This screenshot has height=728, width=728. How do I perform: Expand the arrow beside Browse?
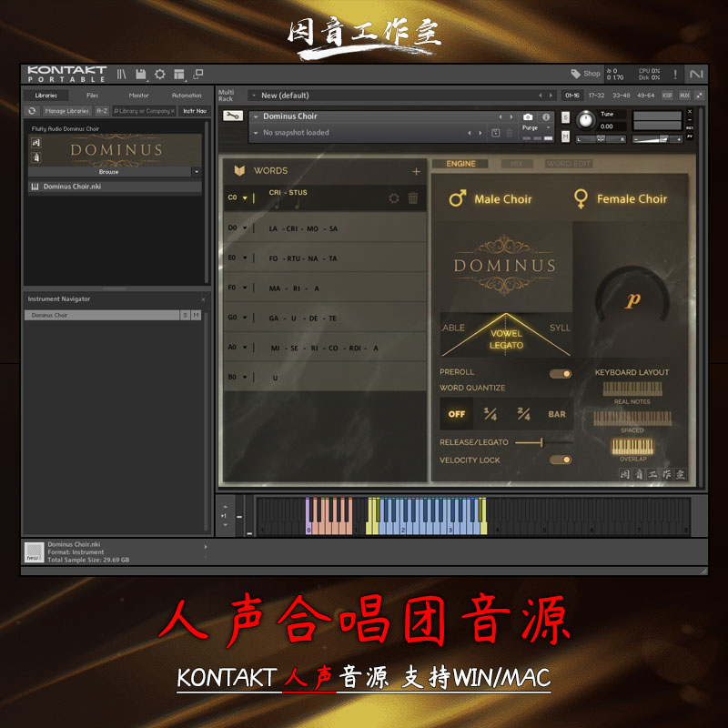coord(197,172)
